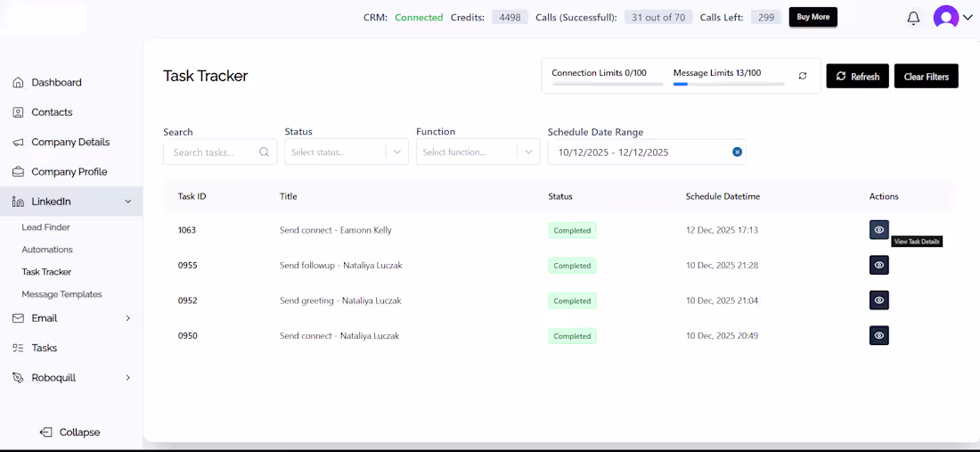Click Task ID 0952 cell

[187, 300]
